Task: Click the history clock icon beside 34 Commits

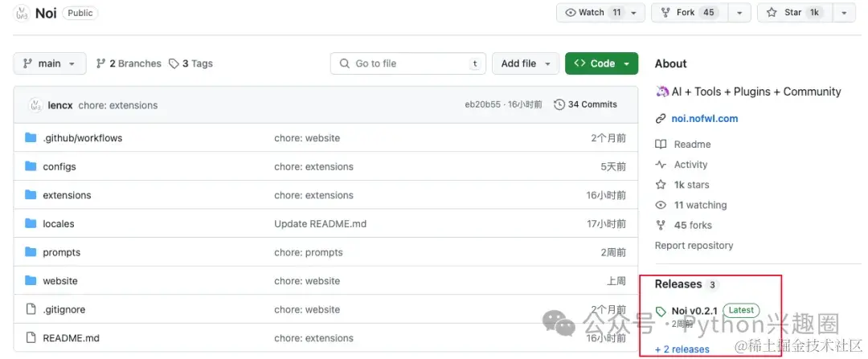Action: tap(559, 104)
